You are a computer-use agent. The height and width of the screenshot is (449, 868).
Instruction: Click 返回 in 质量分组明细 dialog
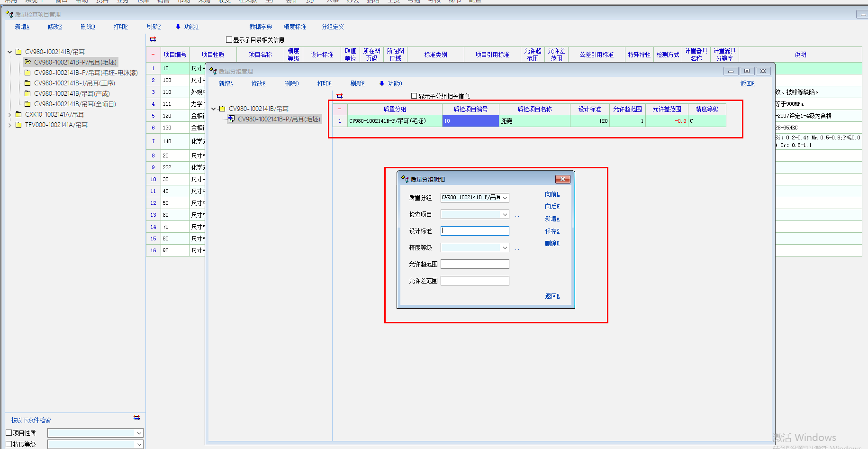(552, 296)
